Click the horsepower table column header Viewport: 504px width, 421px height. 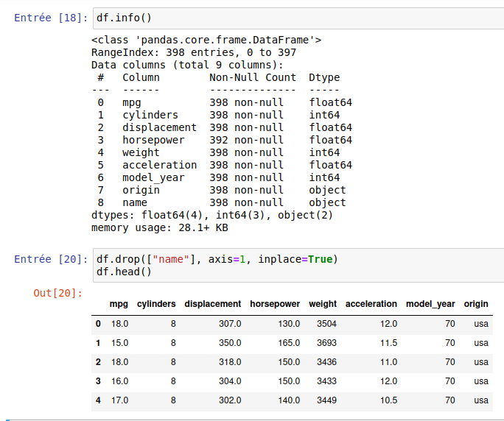[x=275, y=304]
